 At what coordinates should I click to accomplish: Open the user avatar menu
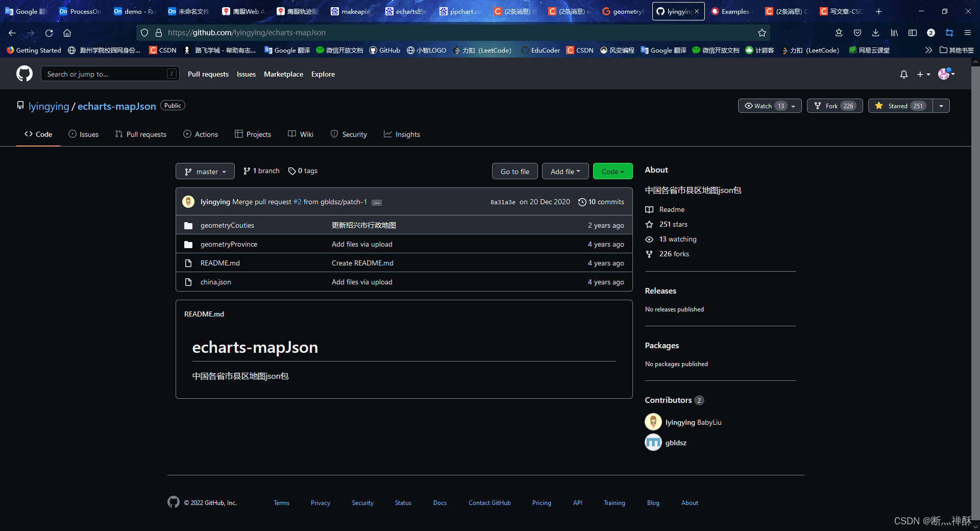(946, 74)
